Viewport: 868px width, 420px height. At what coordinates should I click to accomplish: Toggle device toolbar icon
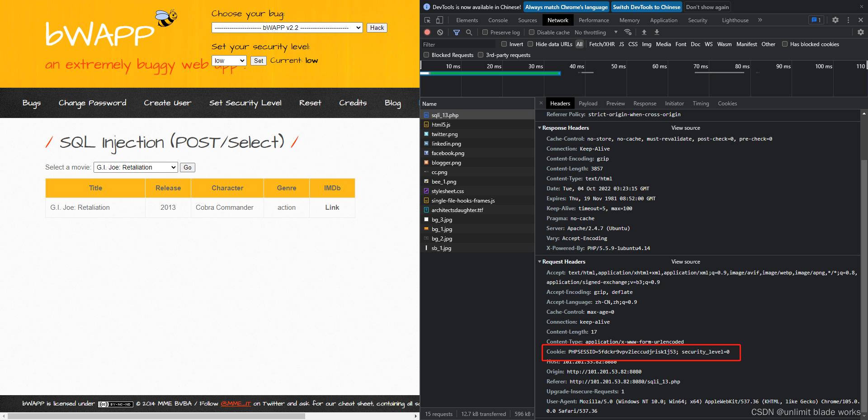(439, 20)
